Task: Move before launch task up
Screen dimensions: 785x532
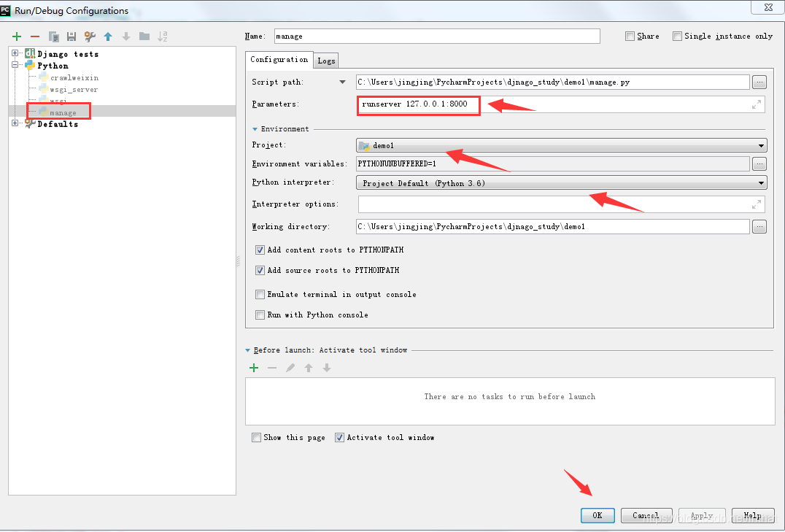Action: point(309,369)
